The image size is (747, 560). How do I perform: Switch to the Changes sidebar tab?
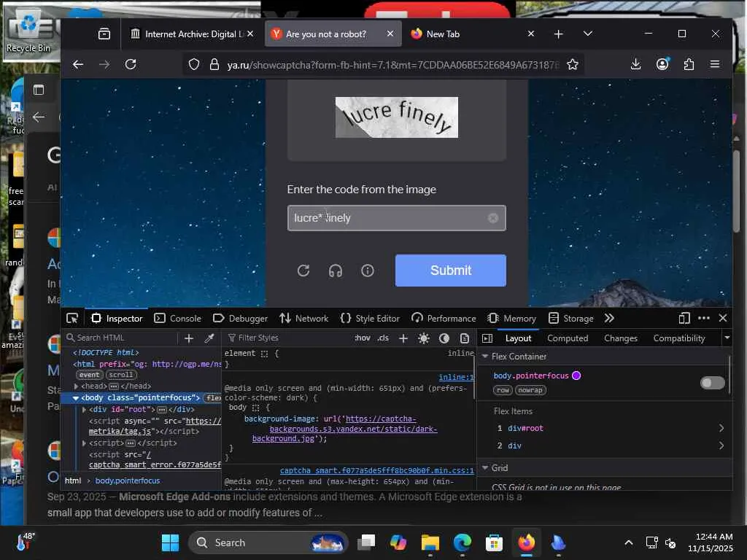[x=620, y=338]
